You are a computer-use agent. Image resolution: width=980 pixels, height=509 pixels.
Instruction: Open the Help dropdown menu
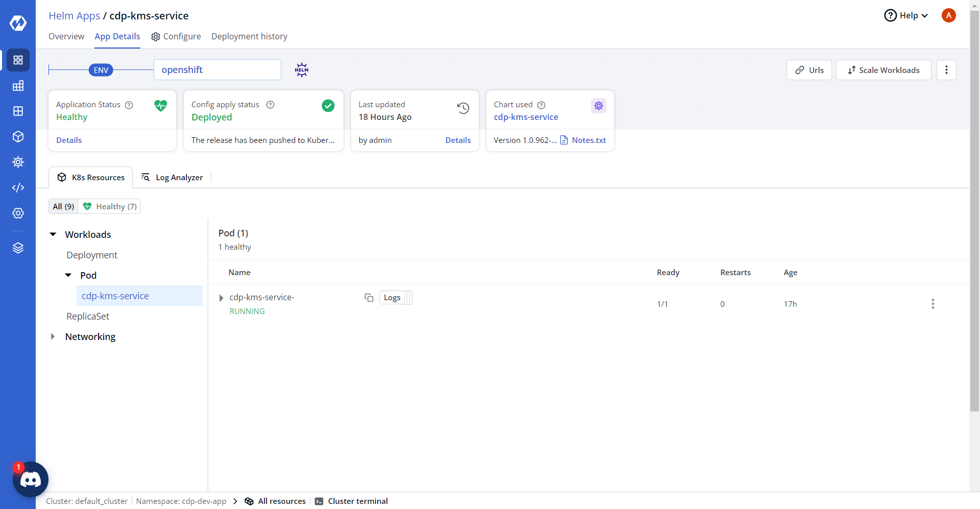[x=906, y=15]
